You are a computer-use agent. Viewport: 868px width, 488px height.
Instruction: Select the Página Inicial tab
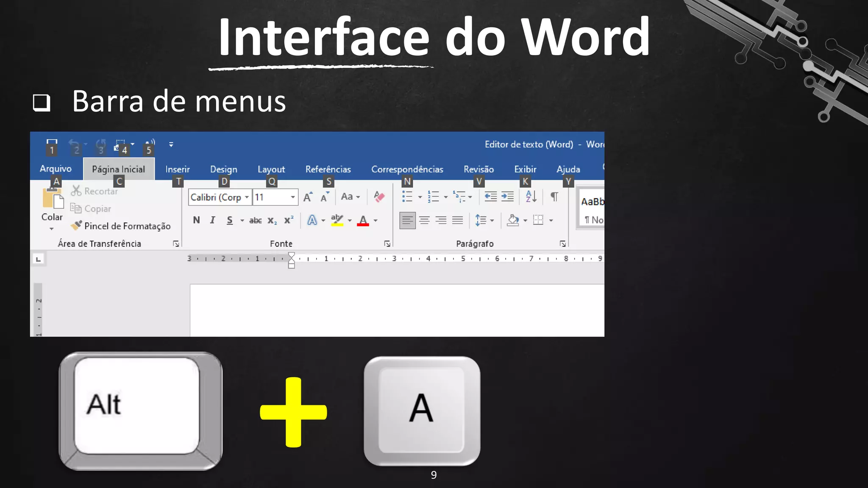pyautogui.click(x=119, y=169)
